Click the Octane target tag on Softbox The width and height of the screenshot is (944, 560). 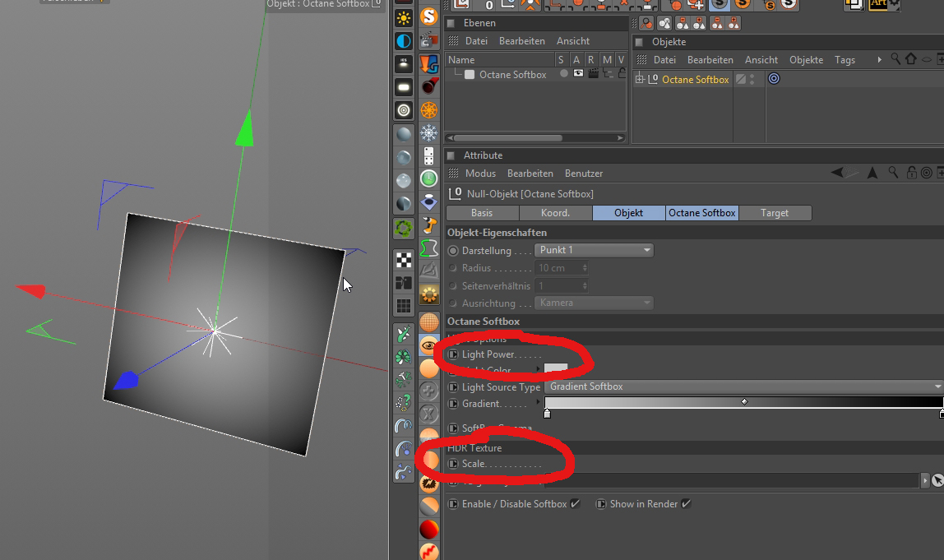(x=774, y=79)
